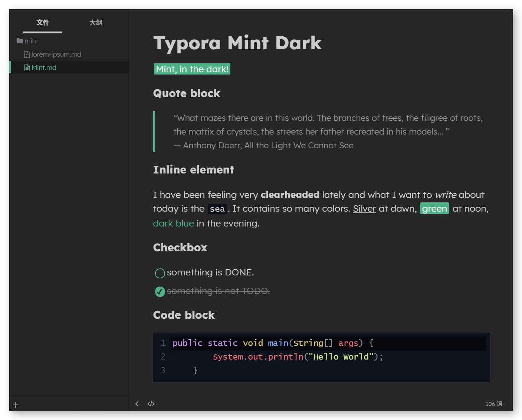Add new file with plus icon

pos(16,405)
